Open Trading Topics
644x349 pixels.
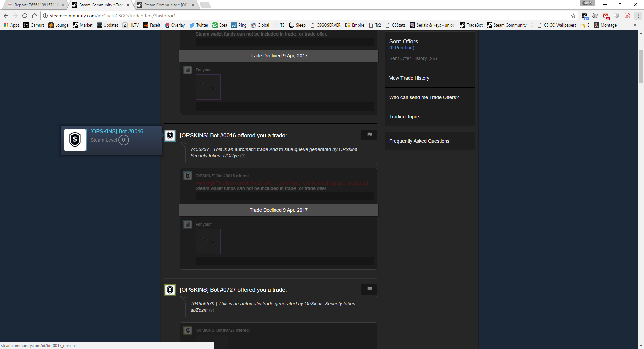405,117
